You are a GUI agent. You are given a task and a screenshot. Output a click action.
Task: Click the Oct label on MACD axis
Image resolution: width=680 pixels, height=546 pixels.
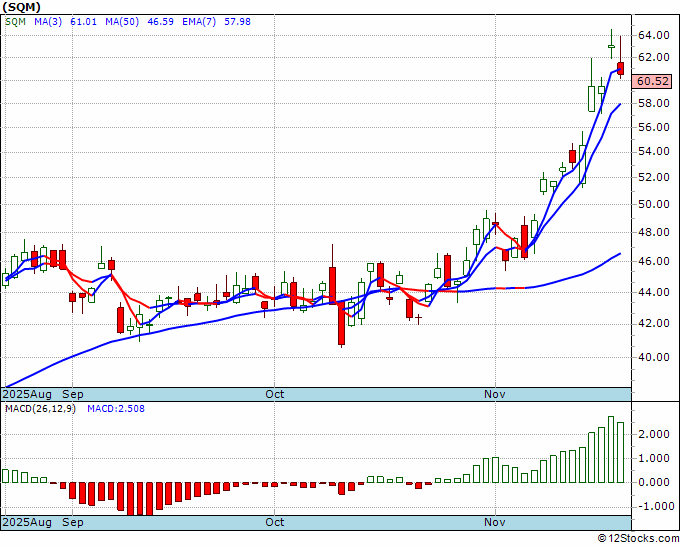[x=275, y=522]
